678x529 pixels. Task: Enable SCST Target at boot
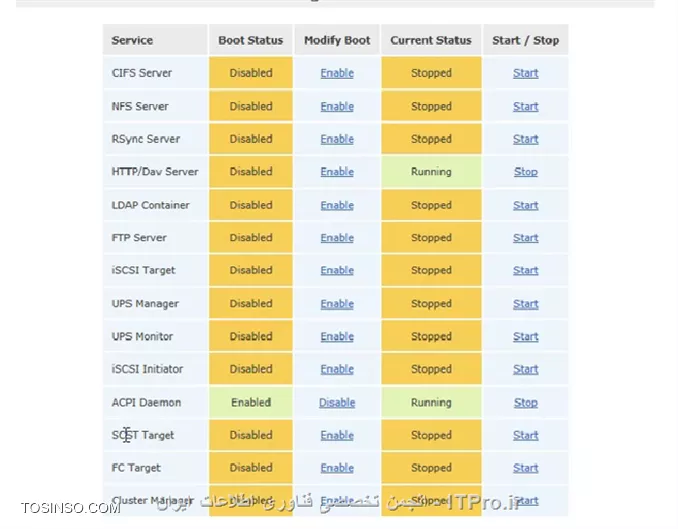337,436
